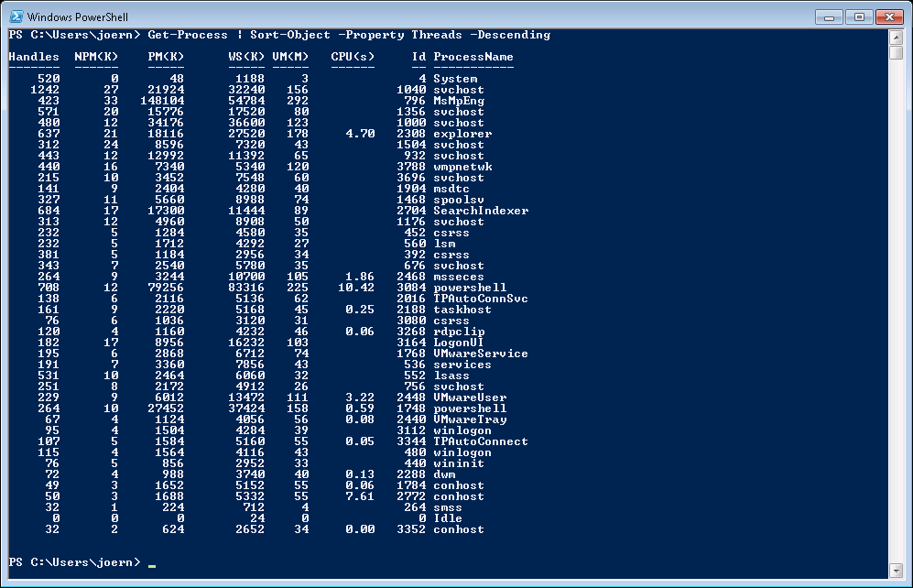Click the PowerShell icon in title bar
This screenshot has width=913, height=588.
(x=16, y=16)
